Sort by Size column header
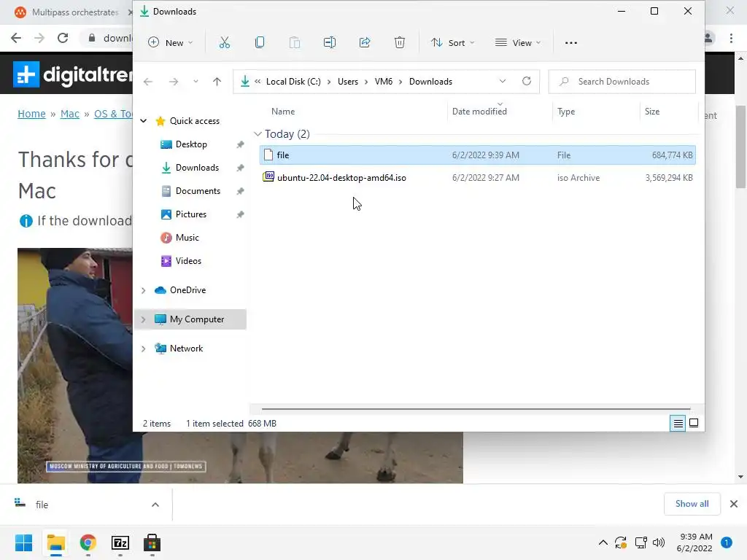 point(651,112)
